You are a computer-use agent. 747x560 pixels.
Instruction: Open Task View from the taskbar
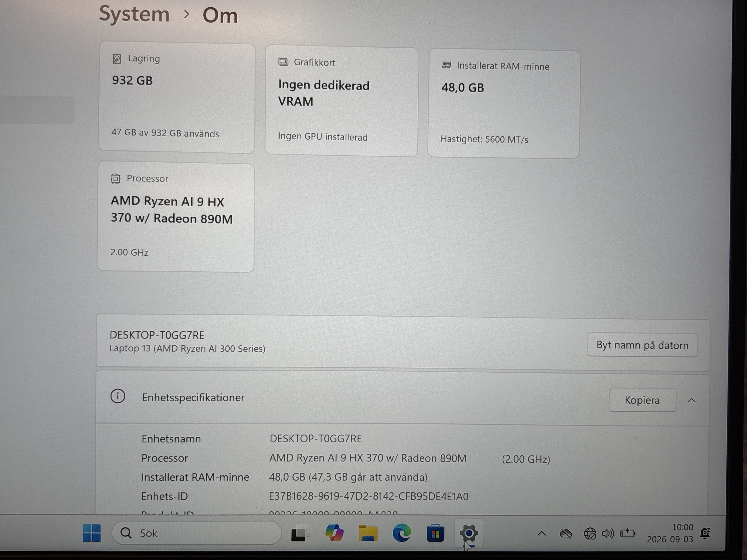point(298,533)
